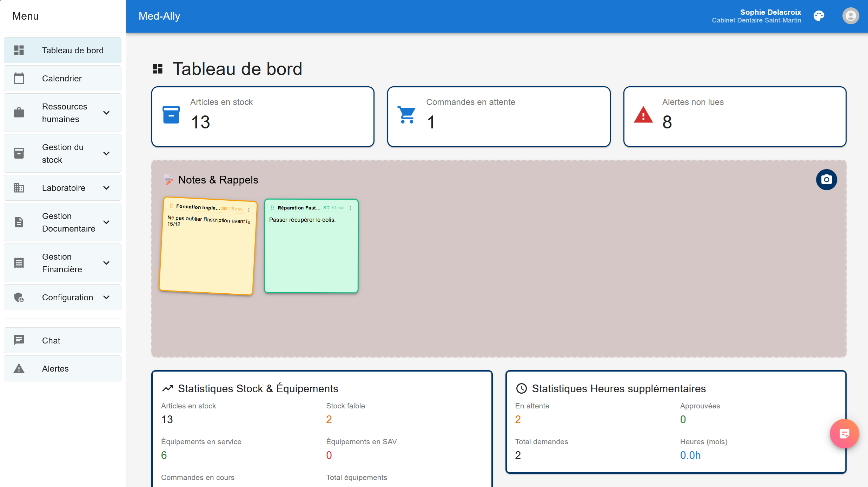Click the Ressources humaines briefcase icon

coord(19,113)
